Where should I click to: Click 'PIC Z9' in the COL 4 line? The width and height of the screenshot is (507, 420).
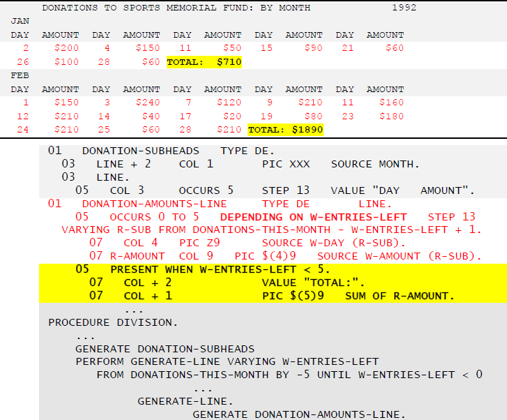(199, 243)
